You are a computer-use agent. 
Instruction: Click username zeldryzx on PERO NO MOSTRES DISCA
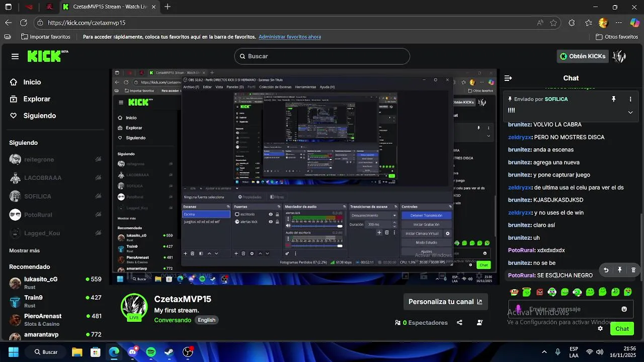(520, 137)
